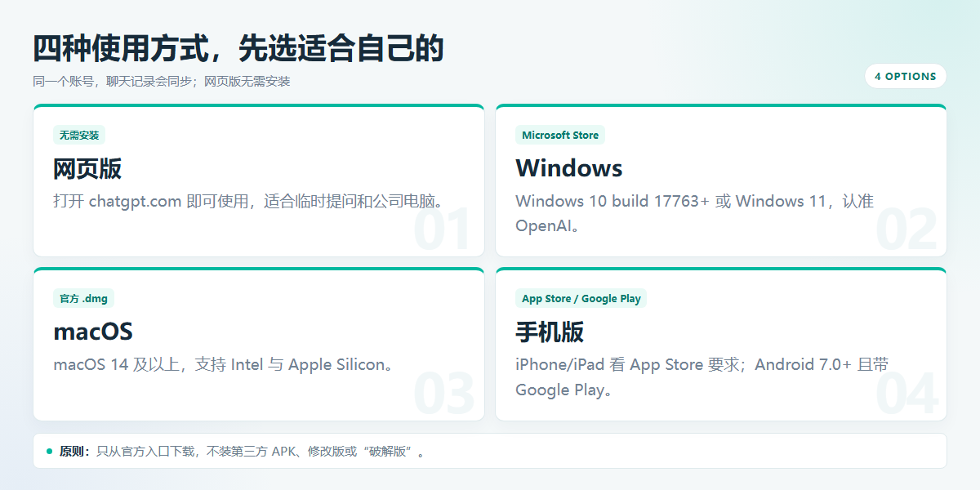The image size is (980, 490).
Task: Click the green bullet before 原则
Action: click(x=49, y=451)
